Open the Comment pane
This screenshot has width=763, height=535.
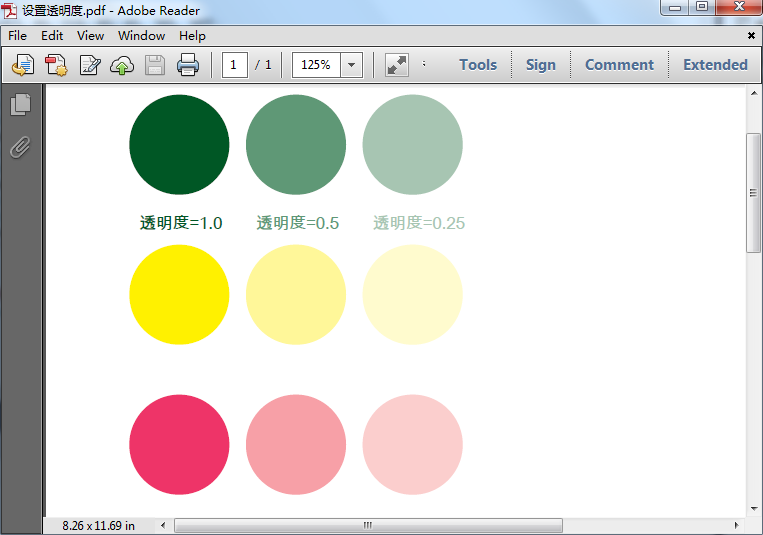click(619, 65)
